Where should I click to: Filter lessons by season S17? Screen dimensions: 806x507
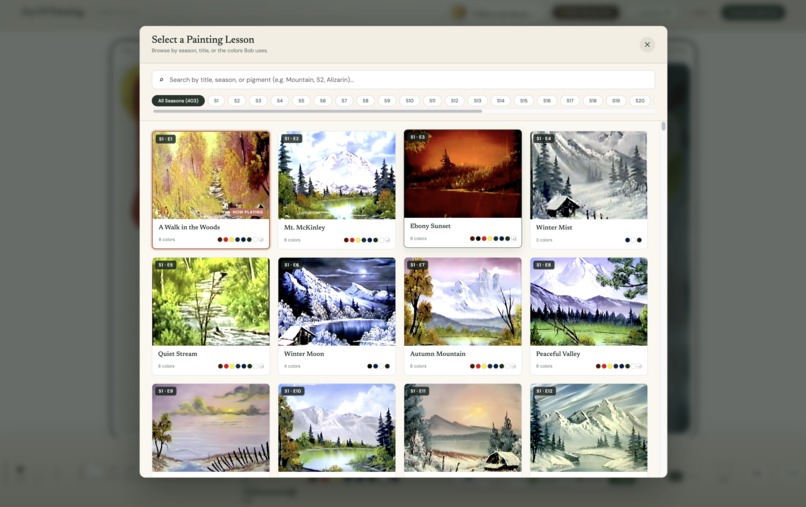[570, 101]
